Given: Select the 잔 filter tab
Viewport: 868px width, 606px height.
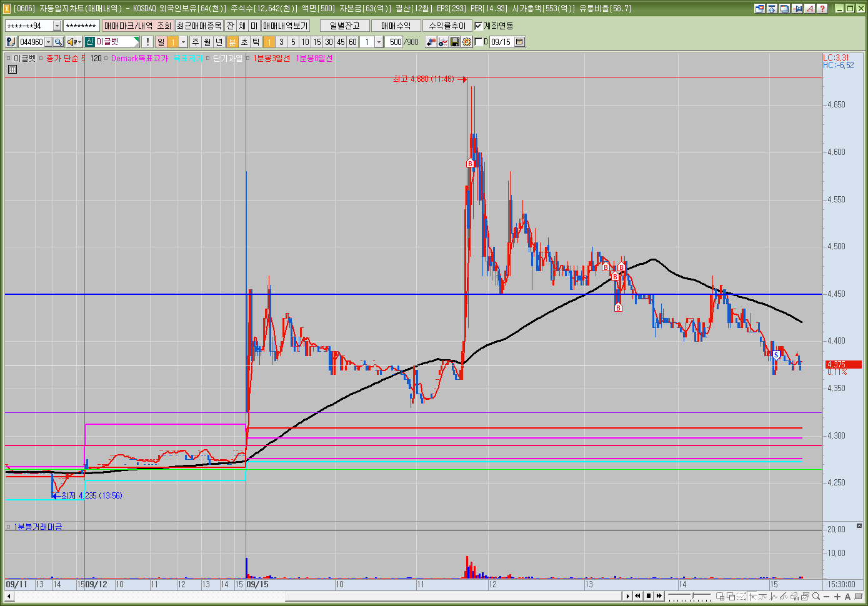Looking at the screenshot, I should coord(230,26).
